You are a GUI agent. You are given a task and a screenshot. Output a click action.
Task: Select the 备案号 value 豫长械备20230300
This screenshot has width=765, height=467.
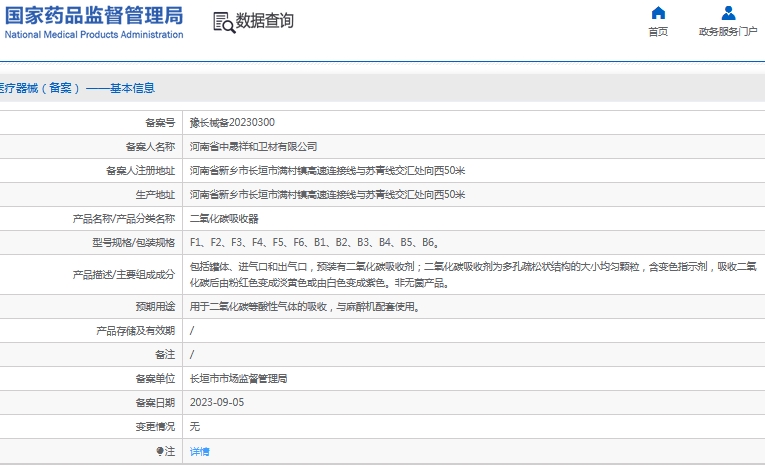coord(232,122)
